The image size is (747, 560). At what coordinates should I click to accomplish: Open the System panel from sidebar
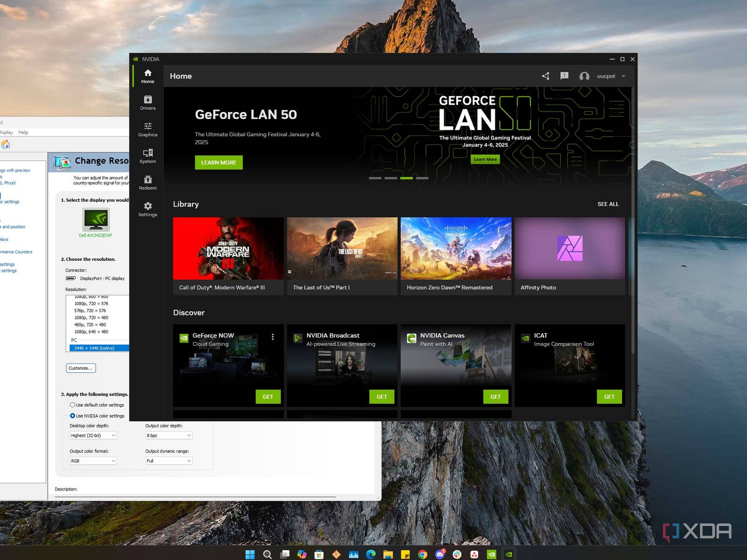[148, 156]
